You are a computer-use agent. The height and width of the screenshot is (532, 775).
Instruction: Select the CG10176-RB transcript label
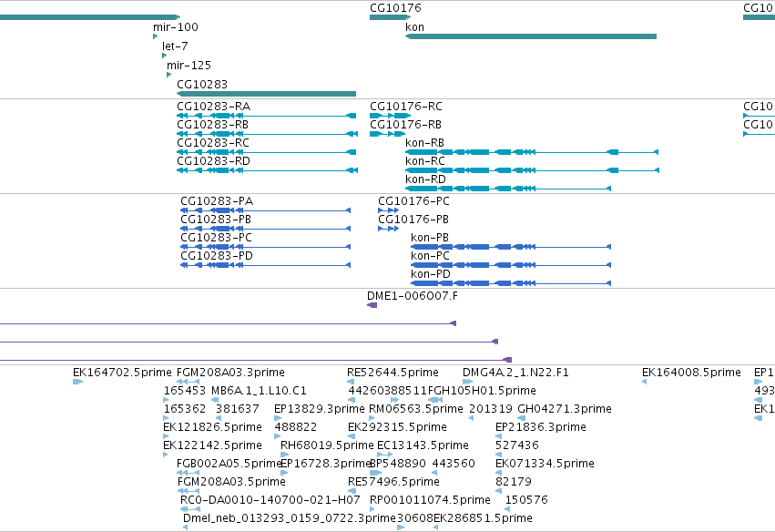406,125
